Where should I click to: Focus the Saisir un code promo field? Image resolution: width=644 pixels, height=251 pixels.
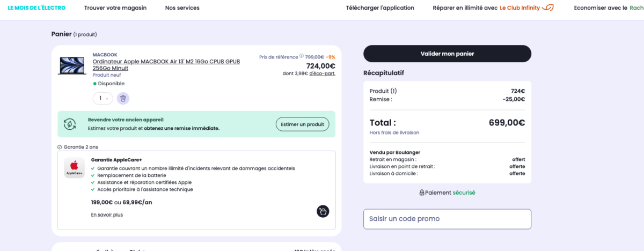[447, 219]
